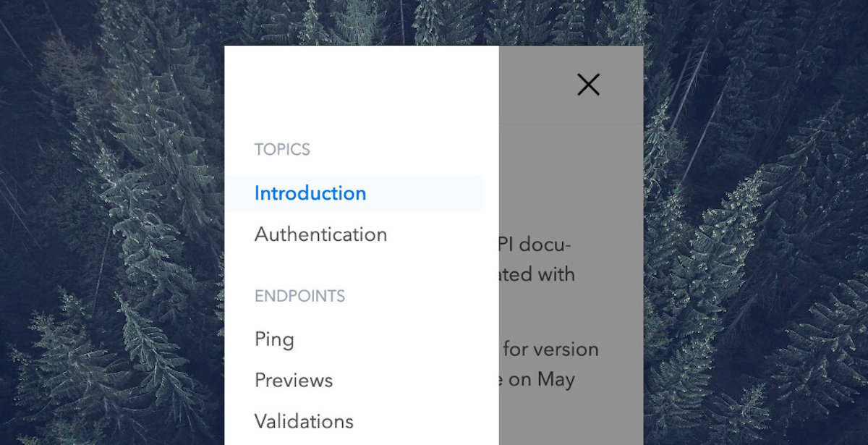Open the Previews endpoint page

point(294,381)
